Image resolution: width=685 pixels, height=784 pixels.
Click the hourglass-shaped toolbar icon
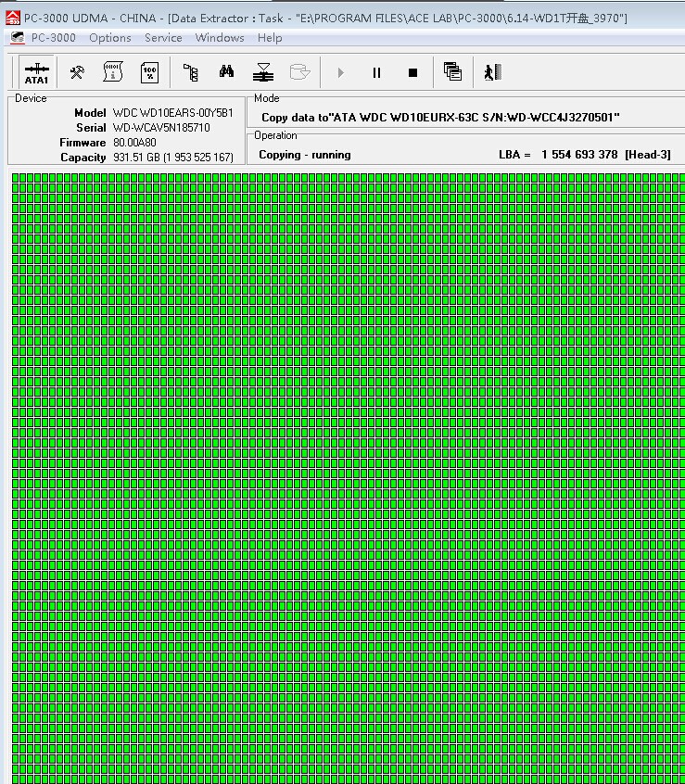tap(264, 72)
